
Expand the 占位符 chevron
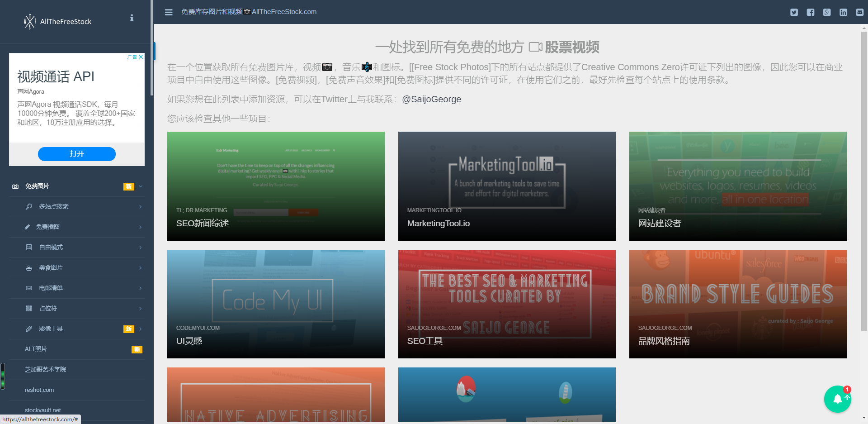click(141, 309)
